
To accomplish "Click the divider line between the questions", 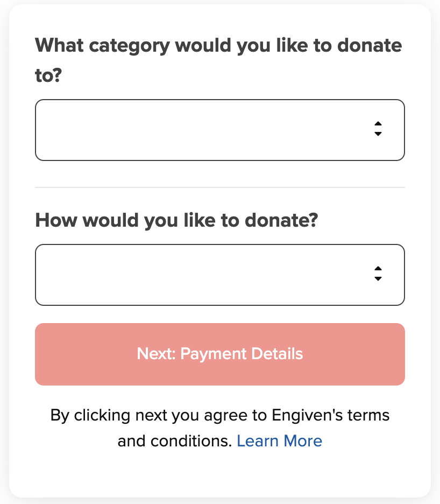I will [x=219, y=187].
